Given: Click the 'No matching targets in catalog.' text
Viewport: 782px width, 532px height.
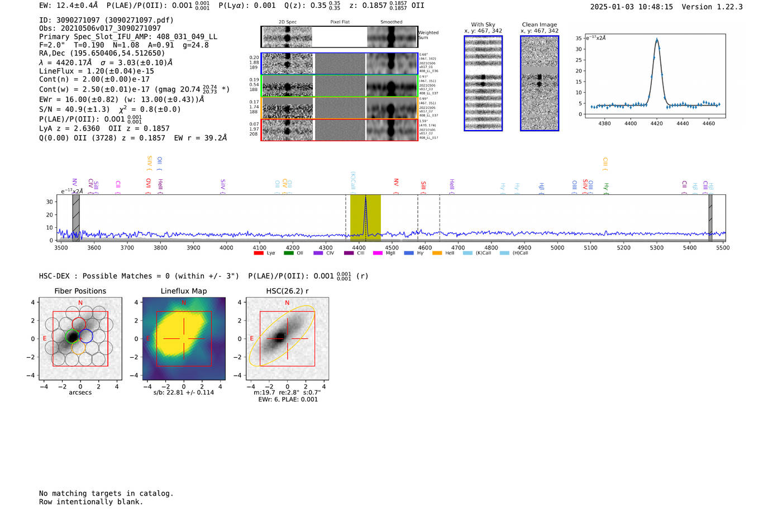Looking at the screenshot, I should pos(106,493).
